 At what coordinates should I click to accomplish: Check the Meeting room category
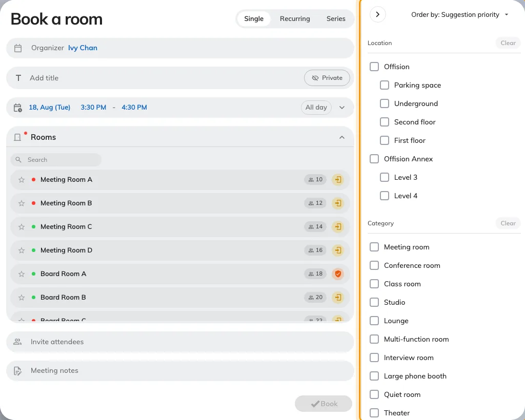click(374, 247)
